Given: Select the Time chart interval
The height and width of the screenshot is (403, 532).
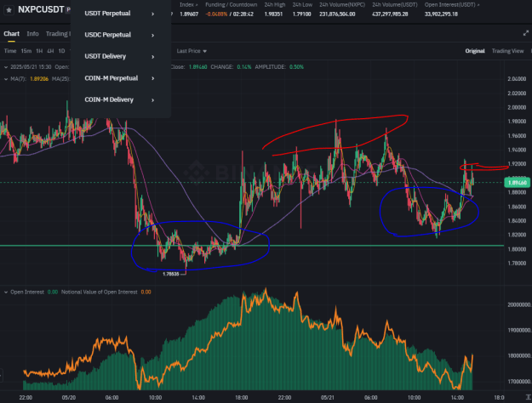Looking at the screenshot, I should tap(10, 51).
